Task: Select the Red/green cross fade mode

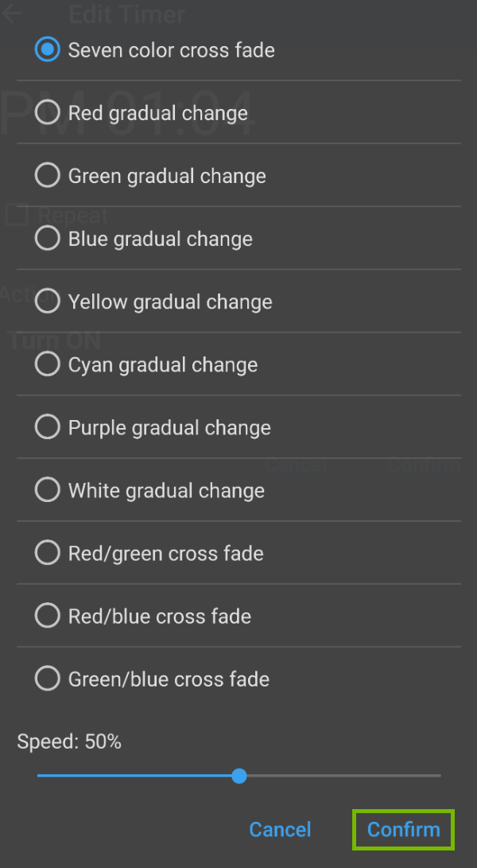Action: click(x=47, y=552)
